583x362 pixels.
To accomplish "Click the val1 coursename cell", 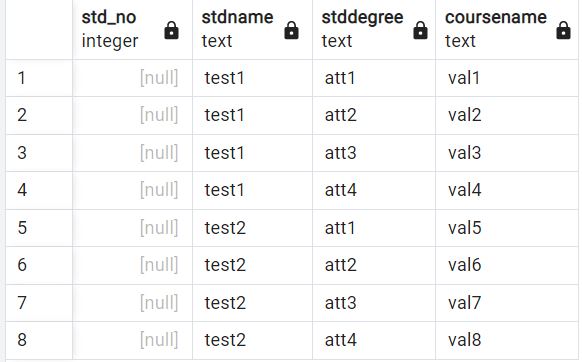I will pos(507,78).
